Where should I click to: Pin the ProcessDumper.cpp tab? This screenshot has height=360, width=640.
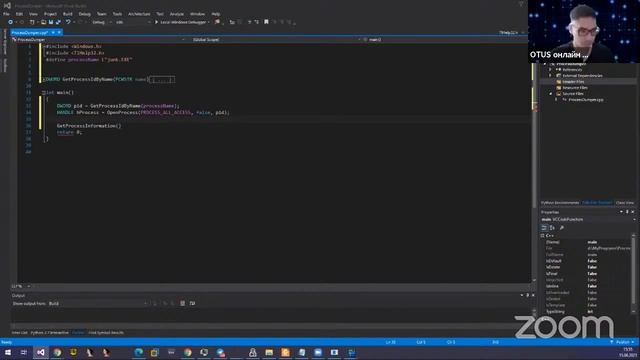click(x=53, y=33)
